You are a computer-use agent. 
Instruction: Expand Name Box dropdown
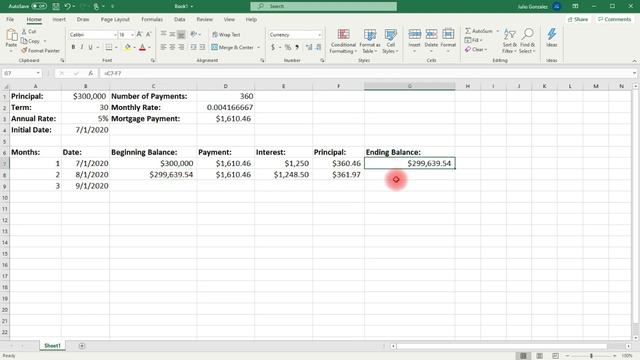pyautogui.click(x=38, y=73)
